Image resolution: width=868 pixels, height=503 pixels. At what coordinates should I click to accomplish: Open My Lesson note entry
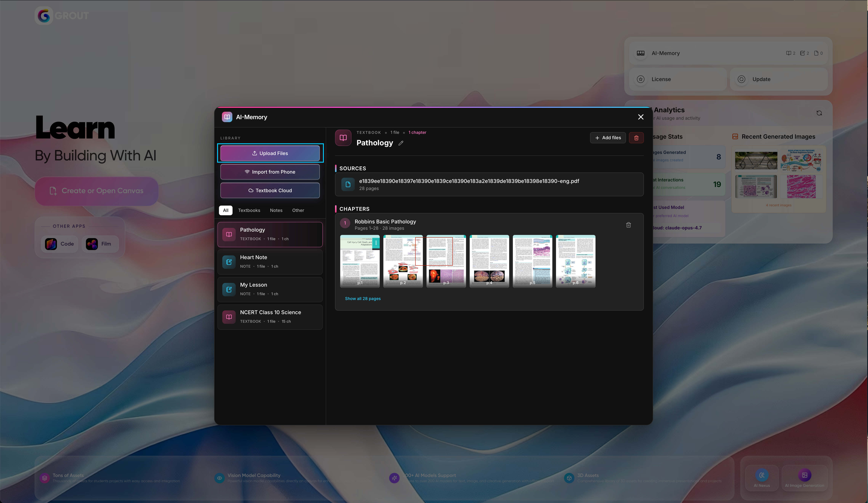270,290
